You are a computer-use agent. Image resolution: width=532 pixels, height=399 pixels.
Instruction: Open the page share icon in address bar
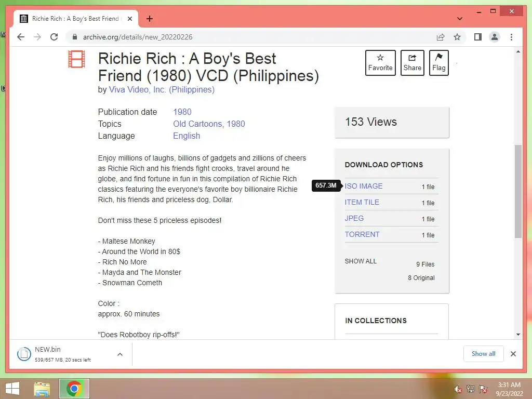441,37
